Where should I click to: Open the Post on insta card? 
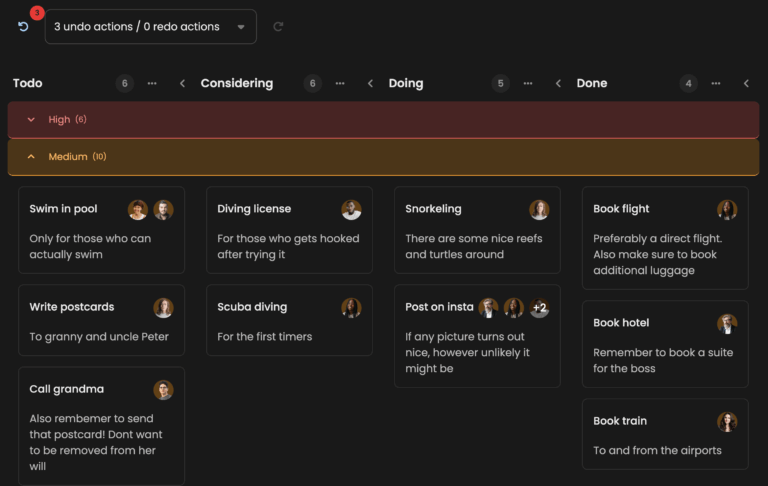pyautogui.click(x=478, y=336)
